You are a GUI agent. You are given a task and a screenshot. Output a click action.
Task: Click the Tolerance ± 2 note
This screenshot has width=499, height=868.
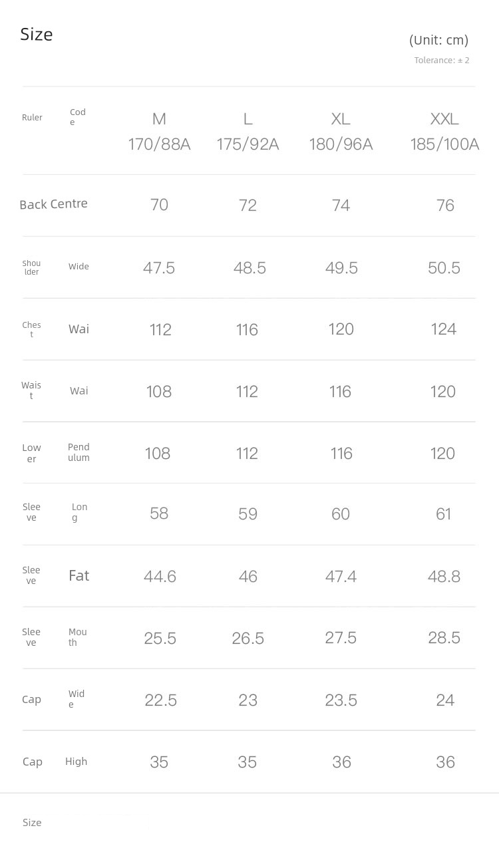pos(442,60)
